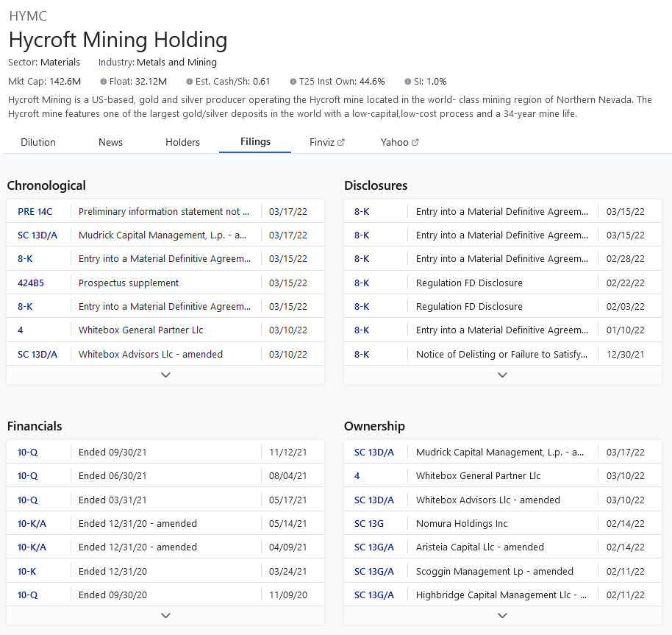Image resolution: width=672 pixels, height=635 pixels.
Task: Click the Float info icon
Action: click(x=103, y=82)
